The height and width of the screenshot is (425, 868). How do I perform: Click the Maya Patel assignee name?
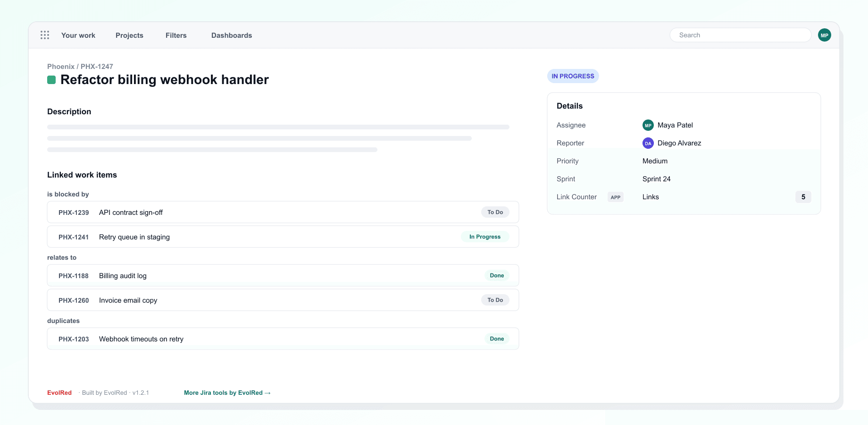tap(675, 125)
